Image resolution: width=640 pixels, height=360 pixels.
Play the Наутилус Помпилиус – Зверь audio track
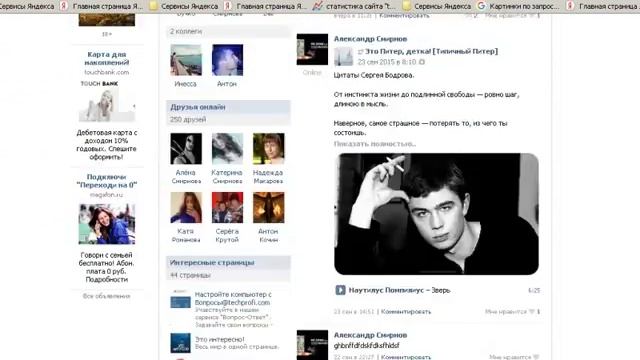coord(340,290)
